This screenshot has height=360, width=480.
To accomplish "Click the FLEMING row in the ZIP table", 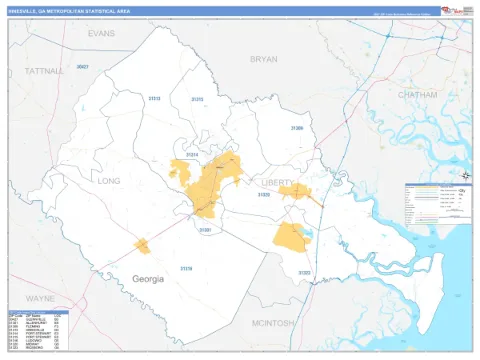I will [x=35, y=326].
